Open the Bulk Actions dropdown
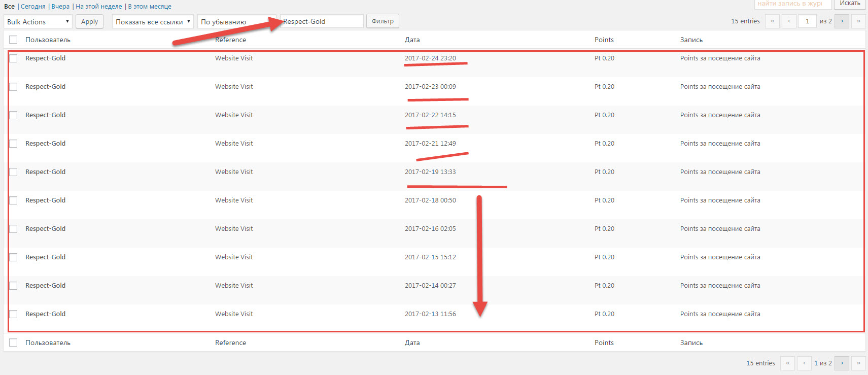The height and width of the screenshot is (375, 868). [x=38, y=22]
